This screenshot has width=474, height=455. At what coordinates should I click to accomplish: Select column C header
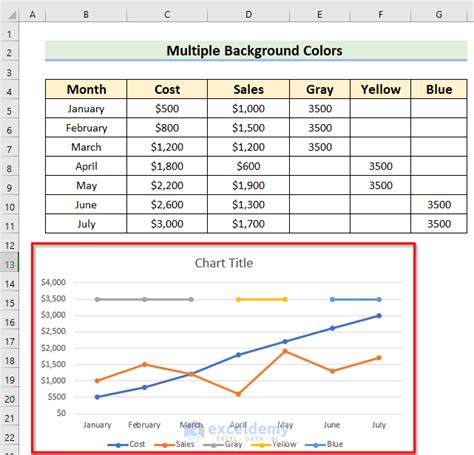click(x=167, y=15)
